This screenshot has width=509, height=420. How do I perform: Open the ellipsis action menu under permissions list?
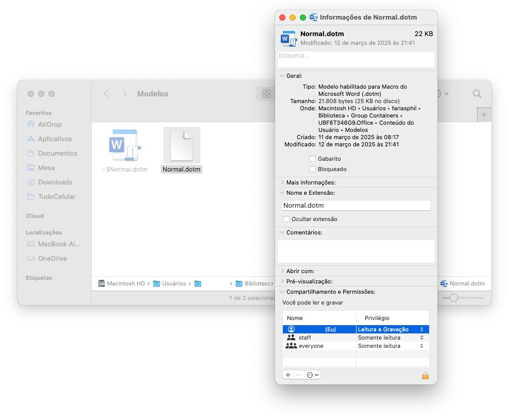pos(312,375)
